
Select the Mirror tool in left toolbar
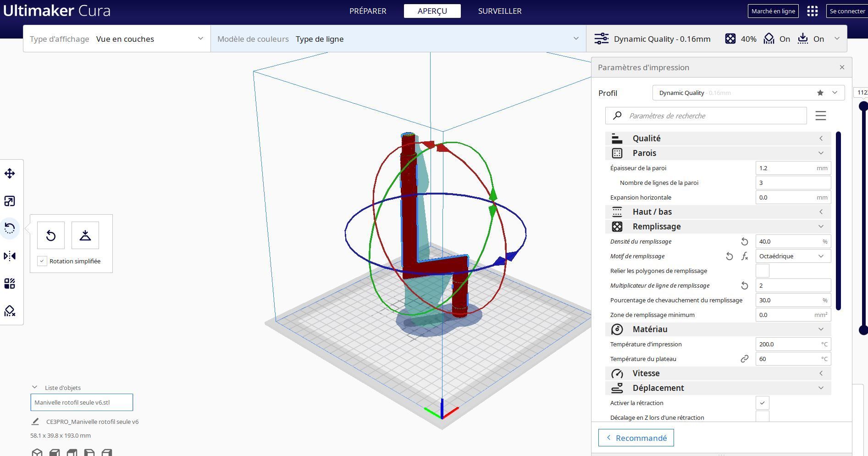(x=10, y=256)
